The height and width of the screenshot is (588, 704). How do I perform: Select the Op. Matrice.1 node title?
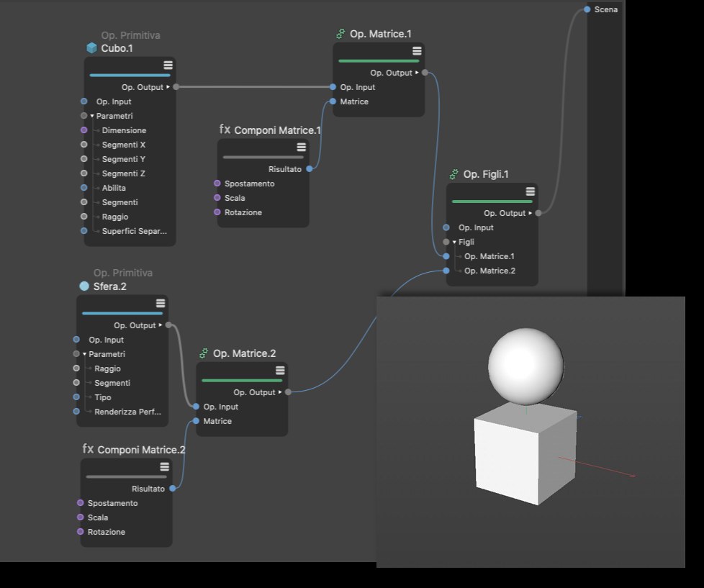(380, 34)
